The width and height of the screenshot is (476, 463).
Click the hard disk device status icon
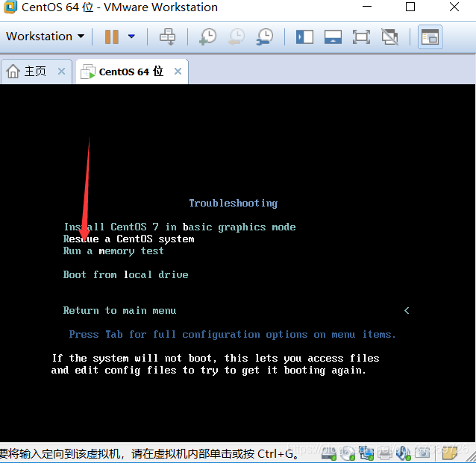click(329, 453)
